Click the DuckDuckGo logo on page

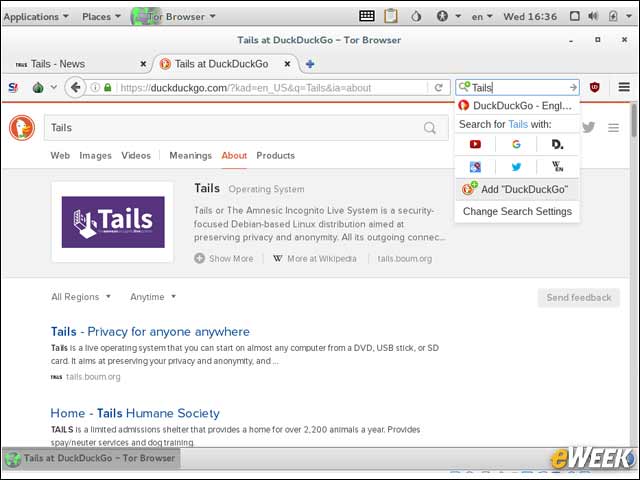point(22,128)
